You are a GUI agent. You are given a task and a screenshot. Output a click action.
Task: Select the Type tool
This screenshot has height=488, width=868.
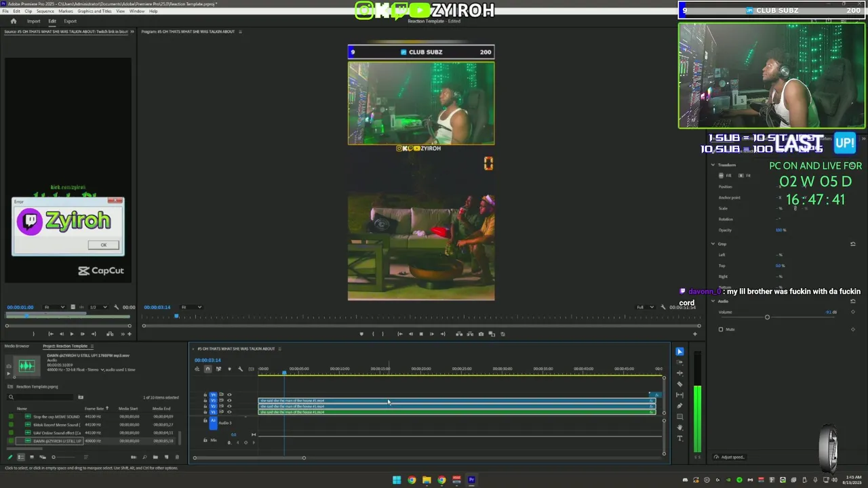[x=679, y=439]
